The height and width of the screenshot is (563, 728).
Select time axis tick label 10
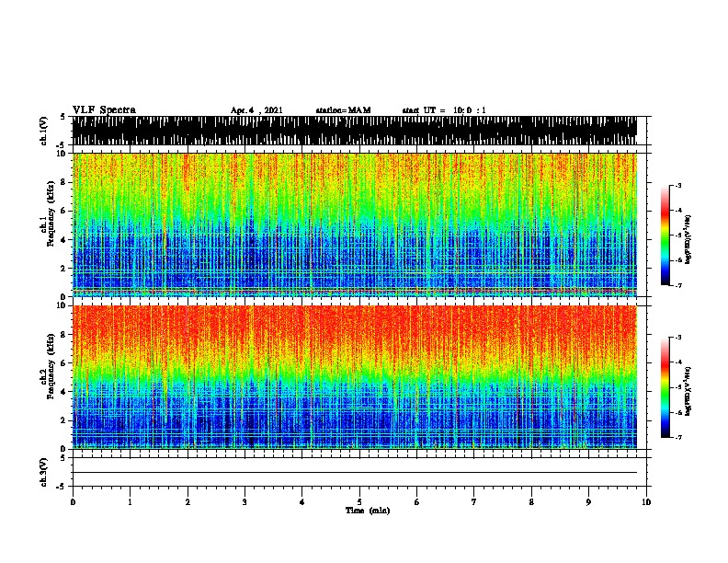pos(646,502)
